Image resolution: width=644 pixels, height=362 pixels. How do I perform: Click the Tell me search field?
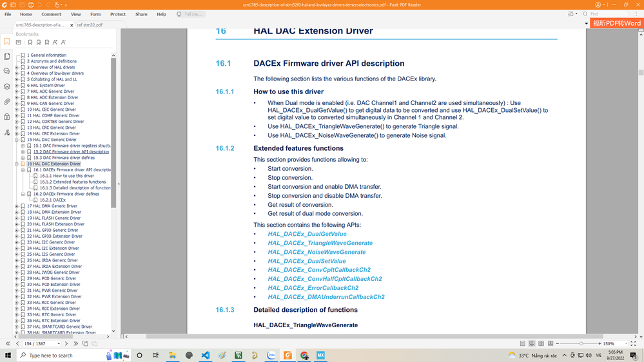[x=191, y=14]
